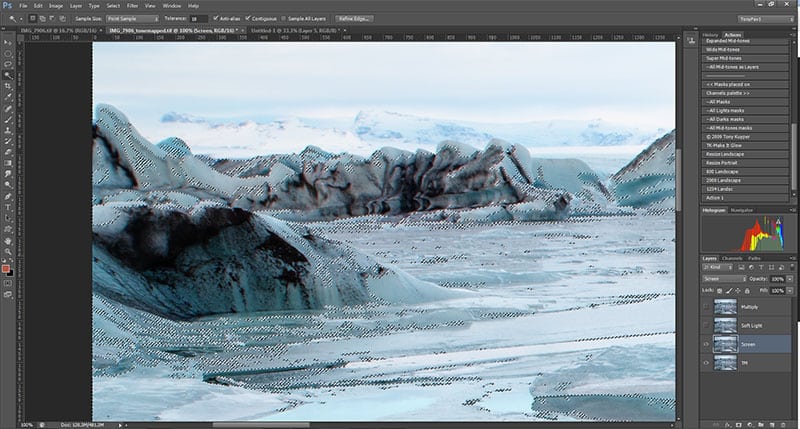Toggle the Contiguous checkbox
800x429 pixels.
click(248, 18)
